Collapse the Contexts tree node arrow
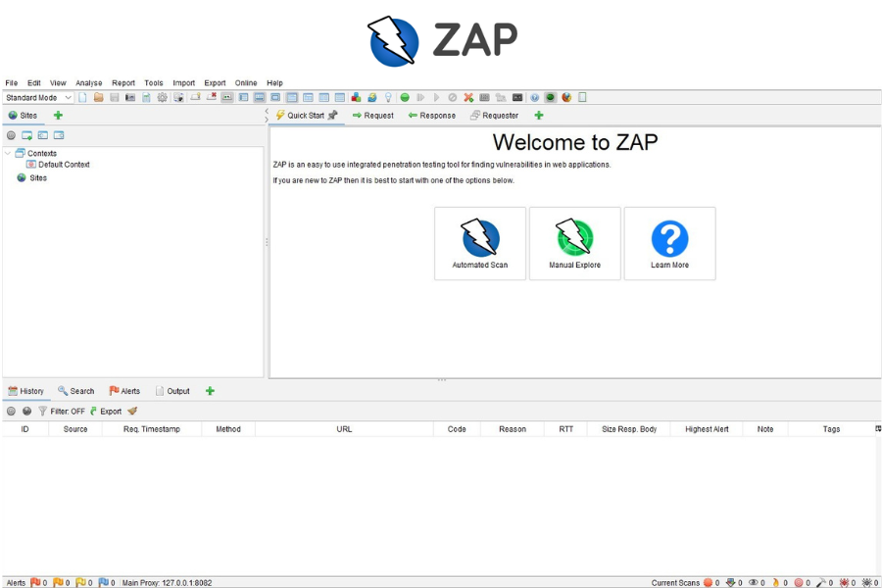 8,153
